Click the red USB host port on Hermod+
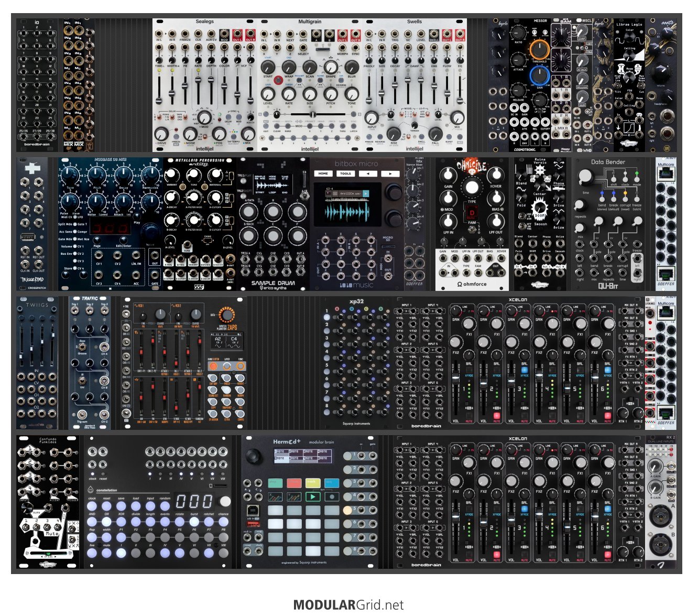Screen dimensions: 698x616 coord(253,524)
